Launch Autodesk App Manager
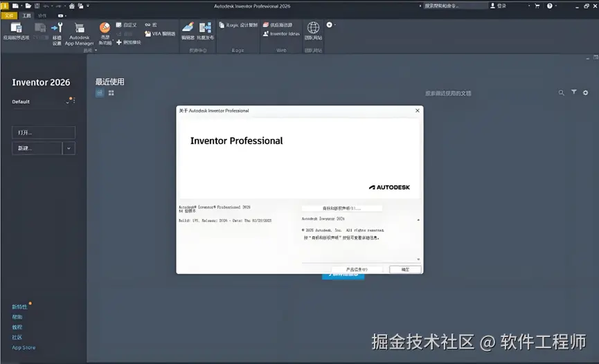The image size is (599, 364). (x=79, y=34)
